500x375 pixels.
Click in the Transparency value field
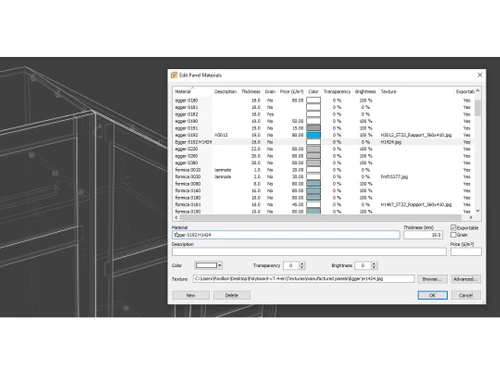pos(291,266)
